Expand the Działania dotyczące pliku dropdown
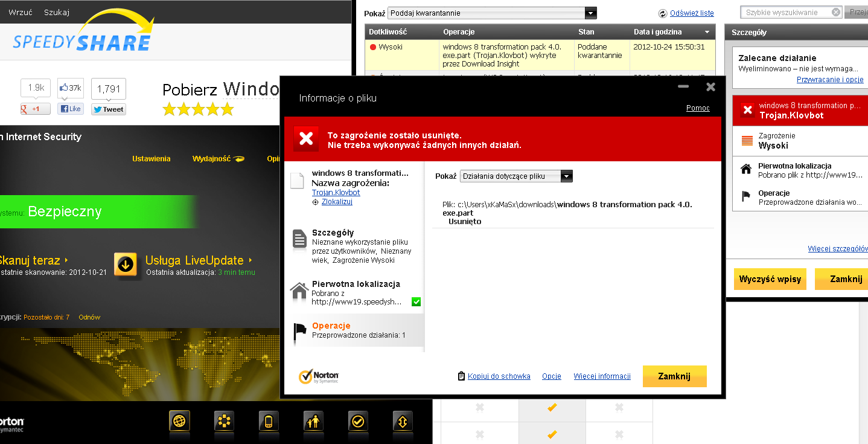This screenshot has width=868, height=444. 516,176
